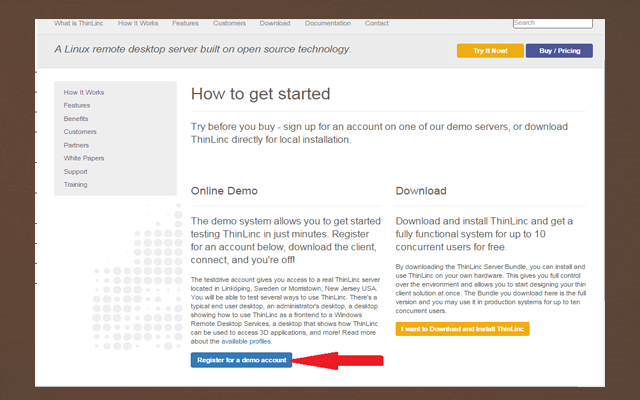Open the Download top menu item
Image resolution: width=640 pixels, height=400 pixels.
click(x=275, y=23)
